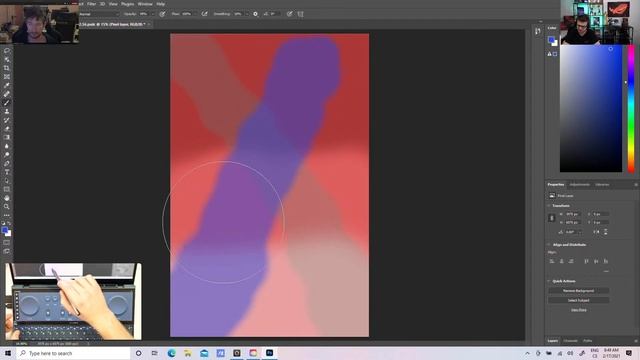Click the View More link
Screen dimensions: 640x360
(578, 310)
